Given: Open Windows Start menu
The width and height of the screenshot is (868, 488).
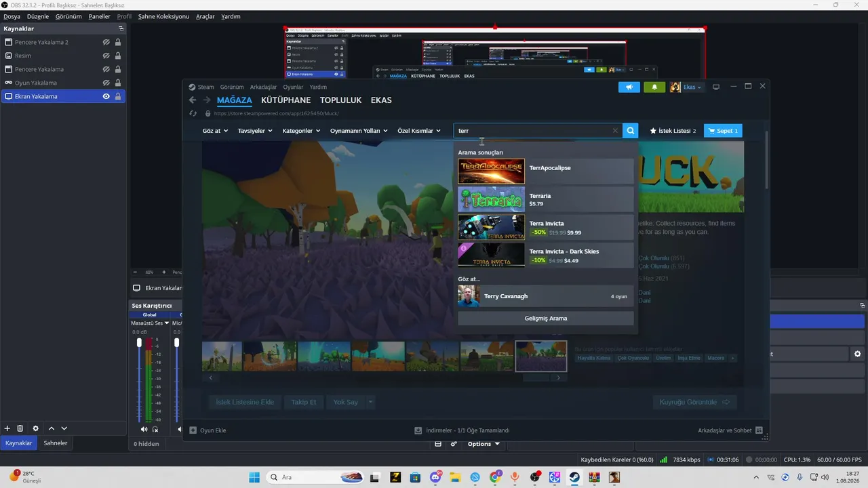Looking at the screenshot, I should (254, 477).
